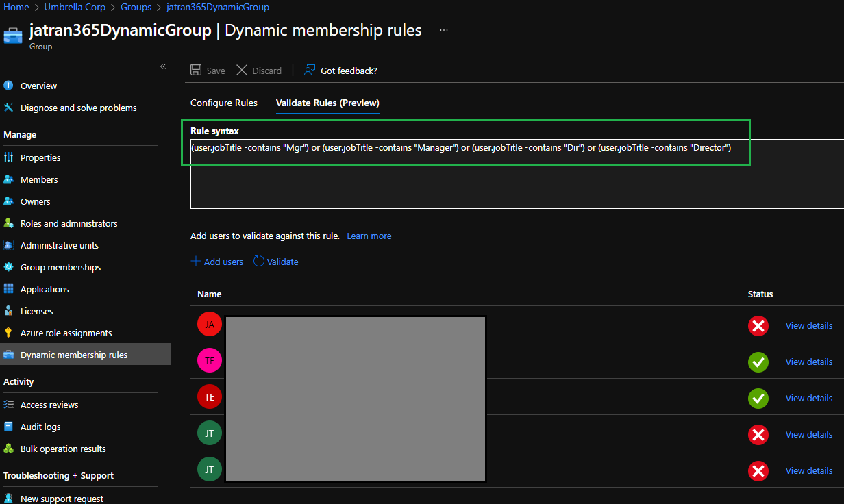Open the Learn more link
844x504 pixels.
(369, 236)
